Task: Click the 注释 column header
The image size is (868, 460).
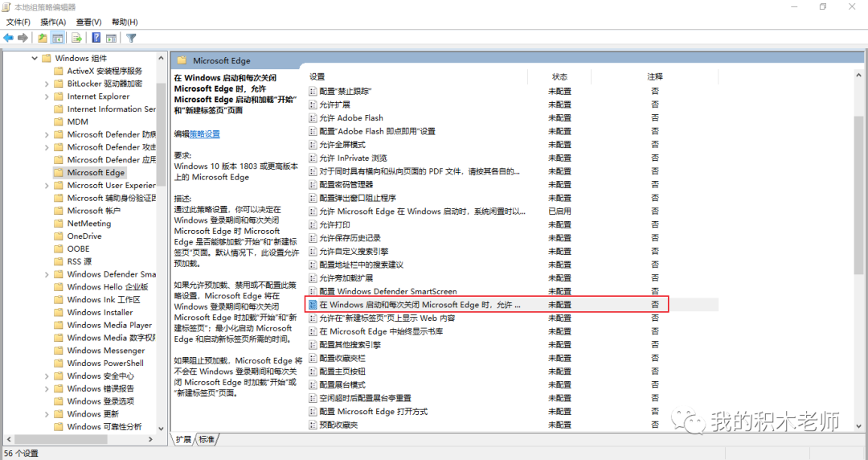Action: (x=655, y=77)
